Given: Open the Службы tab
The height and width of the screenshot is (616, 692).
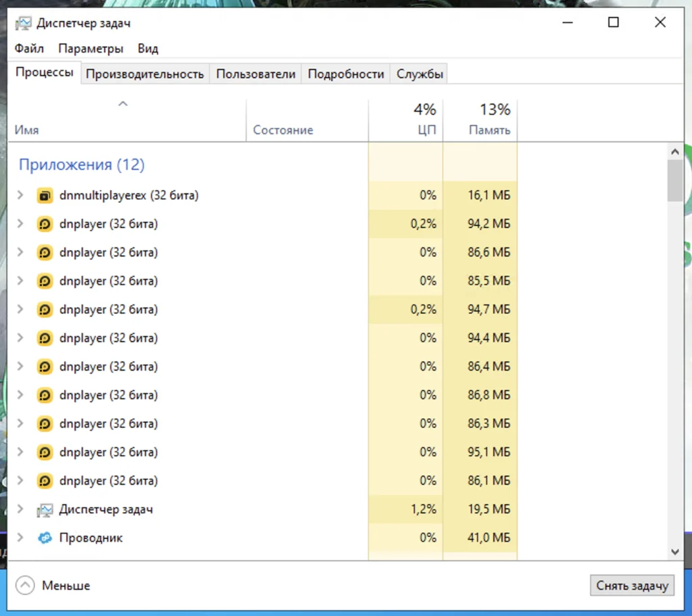Looking at the screenshot, I should coord(420,74).
